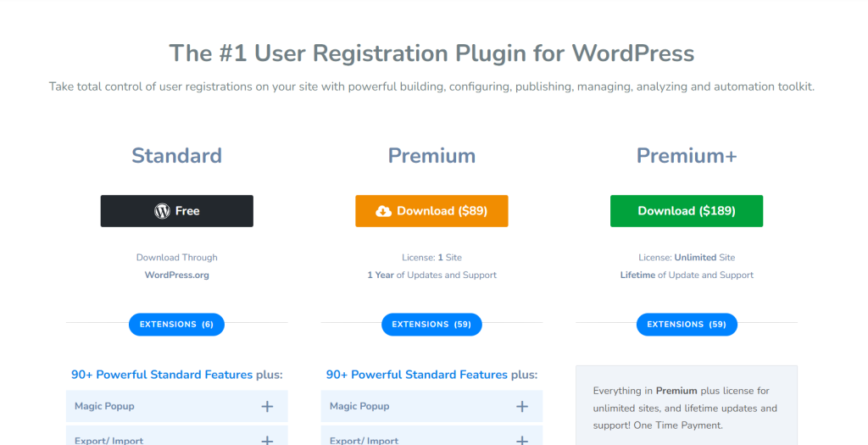
Task: Expand Magic Popup plus icon under Premium
Action: coord(522,407)
